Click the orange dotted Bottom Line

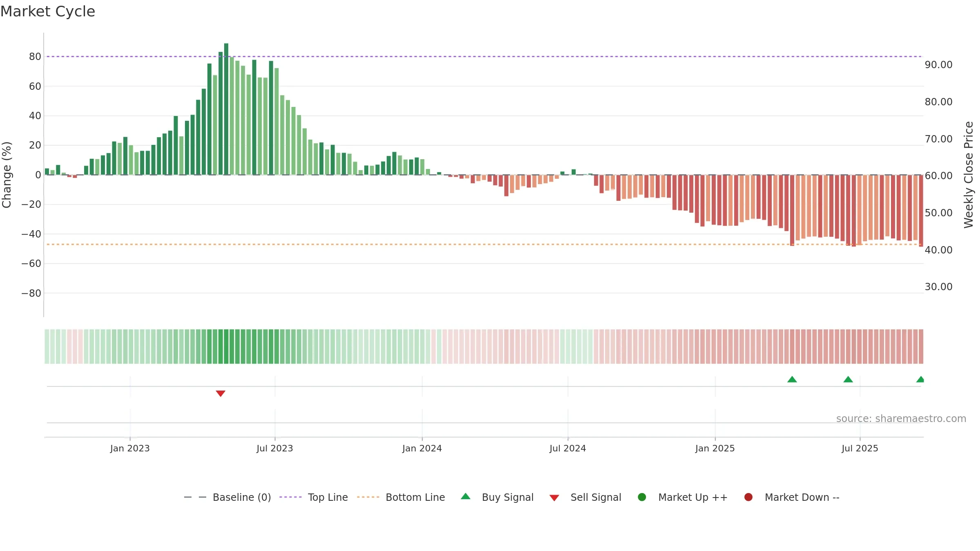tap(484, 244)
